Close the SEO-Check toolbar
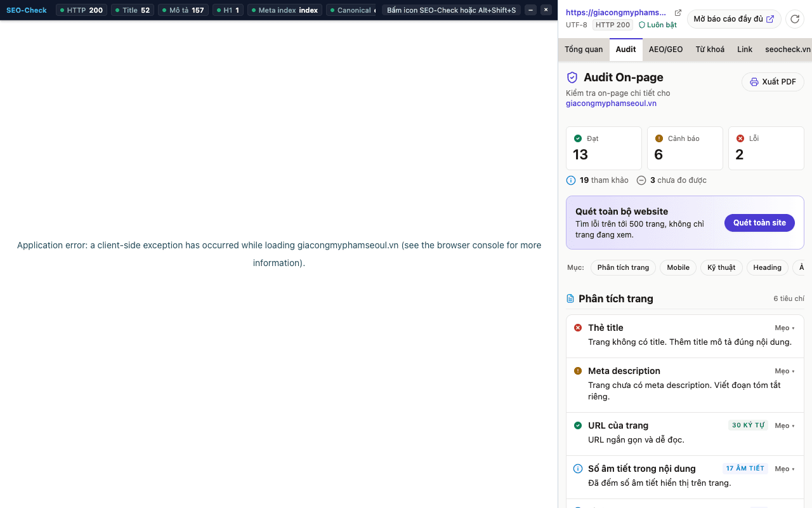812x508 pixels. tap(546, 10)
